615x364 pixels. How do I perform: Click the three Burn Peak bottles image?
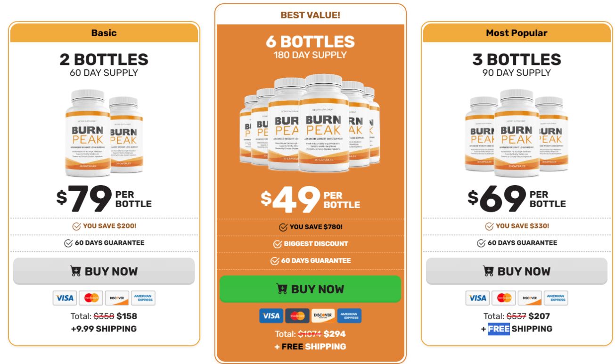517,133
